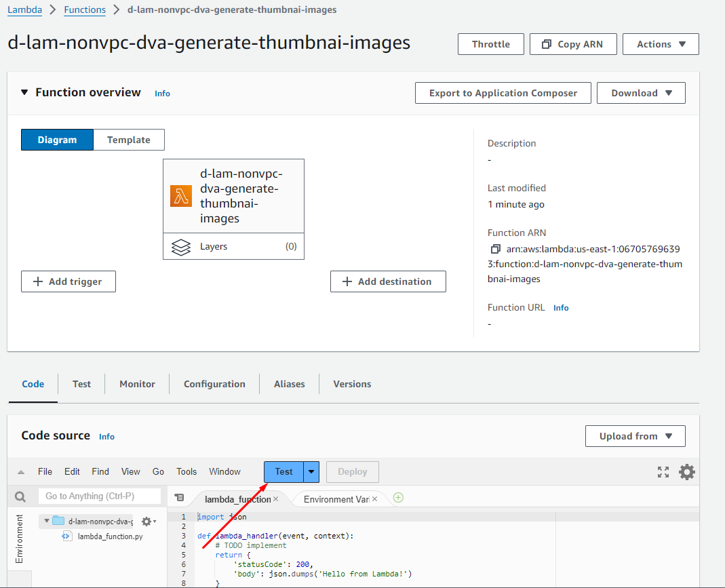Close the lambda_function editor tab

[276, 499]
